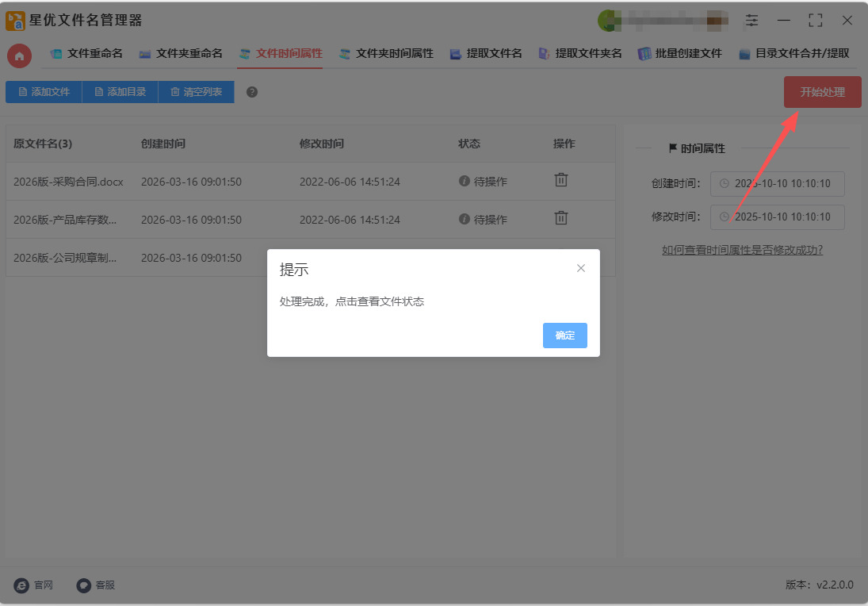Viewport: 868px width, 606px height.
Task: Open the 文件夹时间属性 tab
Action: tap(386, 54)
